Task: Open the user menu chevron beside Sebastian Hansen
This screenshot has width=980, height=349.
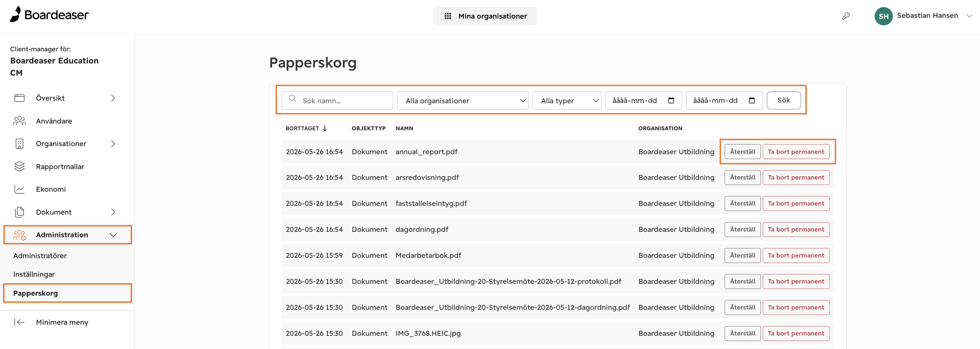Action: 969,16
